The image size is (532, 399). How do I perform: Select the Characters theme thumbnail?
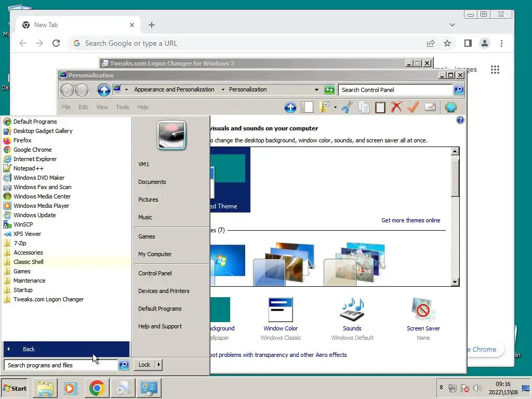pos(354,264)
